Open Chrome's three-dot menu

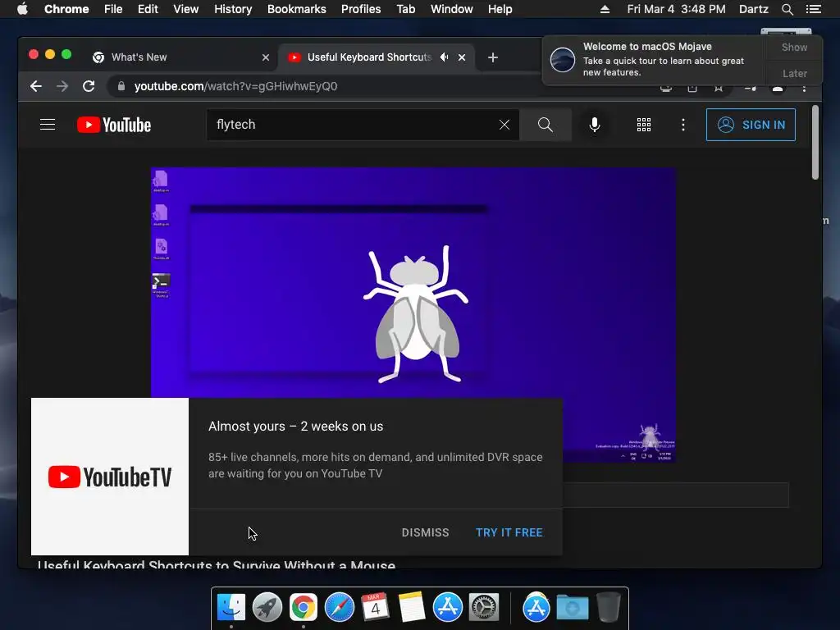[804, 88]
